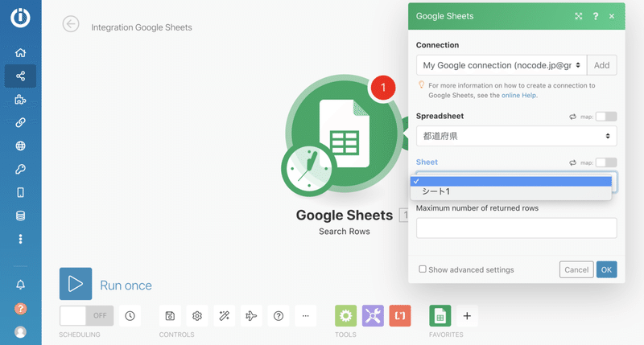Expand the Google Sheets dialog fullscreen
This screenshot has width=644, height=345.
(578, 16)
